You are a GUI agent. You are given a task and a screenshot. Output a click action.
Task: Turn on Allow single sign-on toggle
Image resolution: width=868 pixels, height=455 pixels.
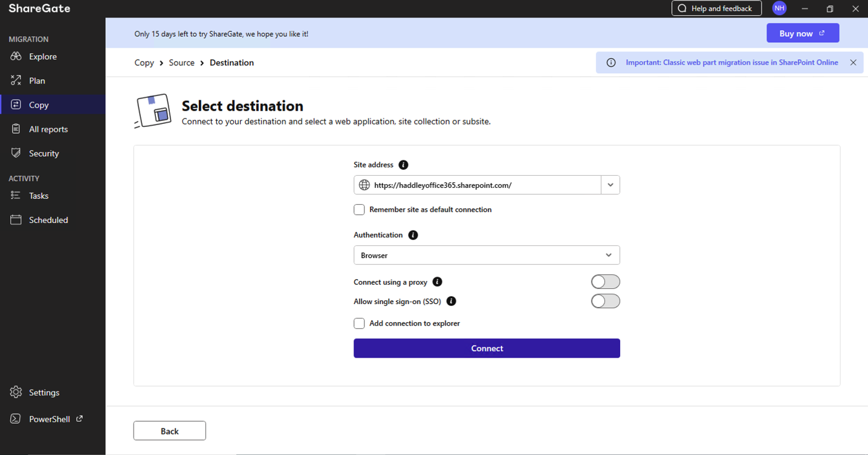605,301
